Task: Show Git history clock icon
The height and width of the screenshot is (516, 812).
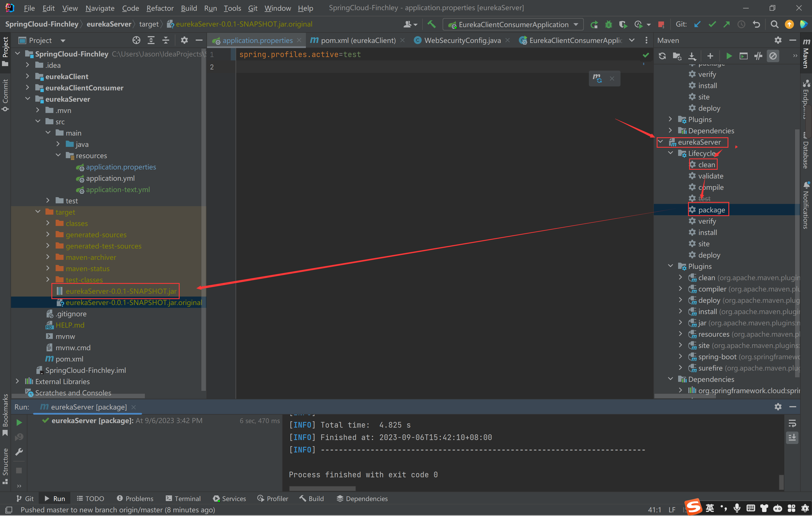Action: [x=741, y=24]
